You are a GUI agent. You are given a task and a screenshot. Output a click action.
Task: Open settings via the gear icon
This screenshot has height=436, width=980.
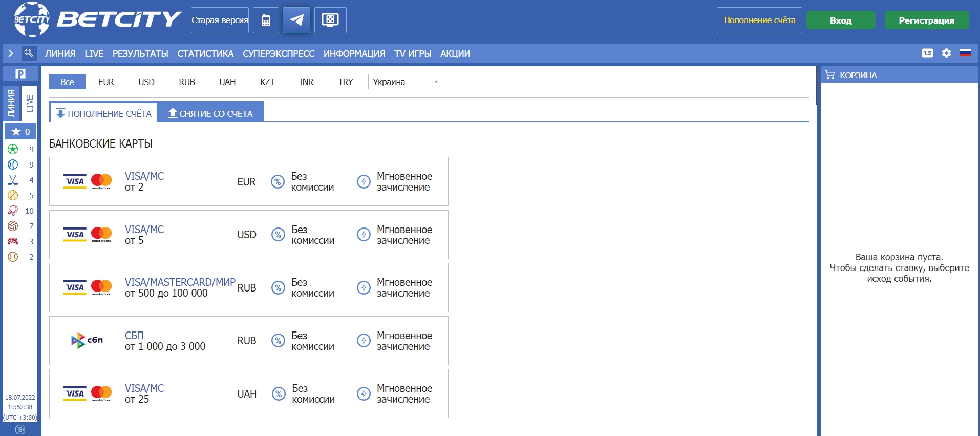point(946,53)
